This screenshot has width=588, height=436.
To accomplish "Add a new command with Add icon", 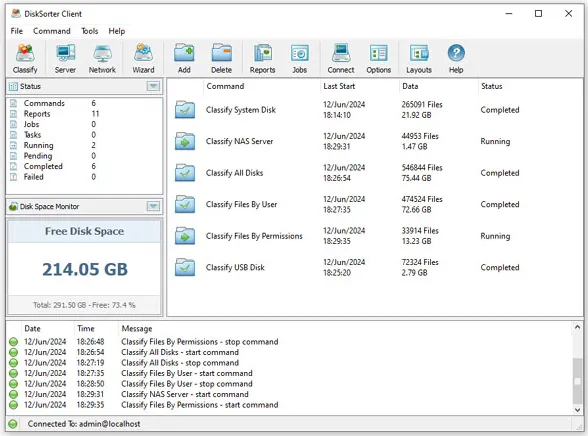I will pyautogui.click(x=184, y=58).
